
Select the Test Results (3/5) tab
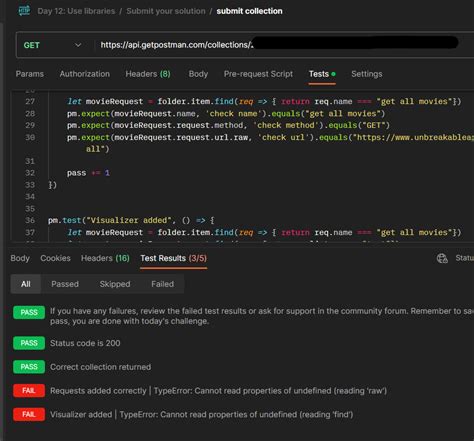click(173, 258)
